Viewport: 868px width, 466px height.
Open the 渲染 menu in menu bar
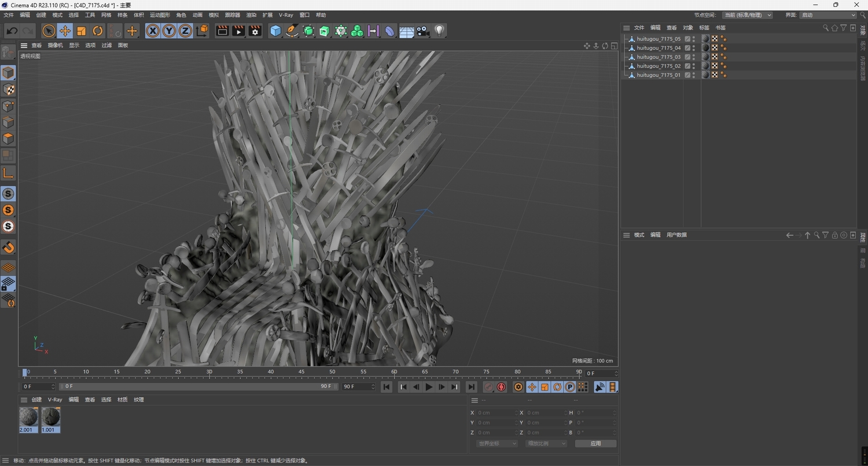tap(251, 14)
